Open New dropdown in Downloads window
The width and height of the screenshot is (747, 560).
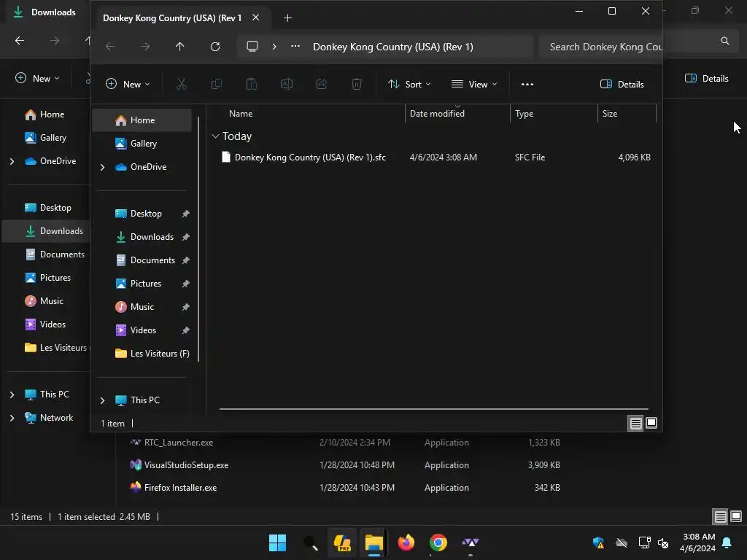point(37,79)
